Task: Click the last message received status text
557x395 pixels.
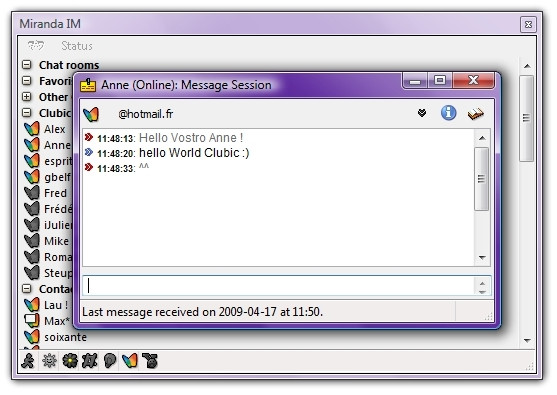Action: pyautogui.click(x=202, y=312)
